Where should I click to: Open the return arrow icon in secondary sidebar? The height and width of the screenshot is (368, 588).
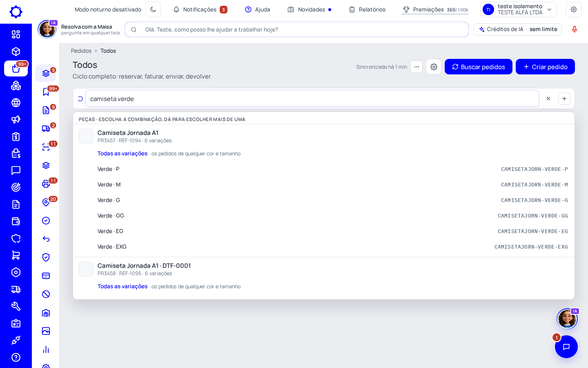pos(46,239)
